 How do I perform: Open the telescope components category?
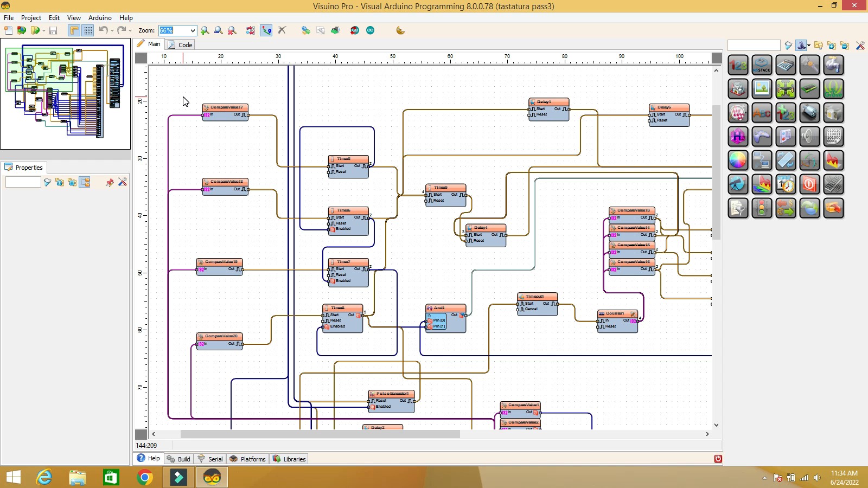(x=738, y=184)
